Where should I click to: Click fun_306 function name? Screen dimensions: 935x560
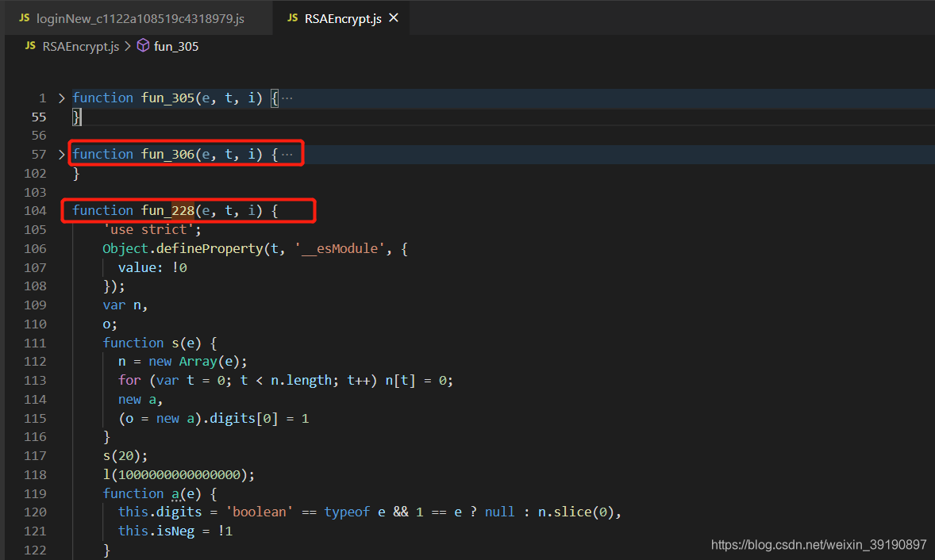pos(167,155)
